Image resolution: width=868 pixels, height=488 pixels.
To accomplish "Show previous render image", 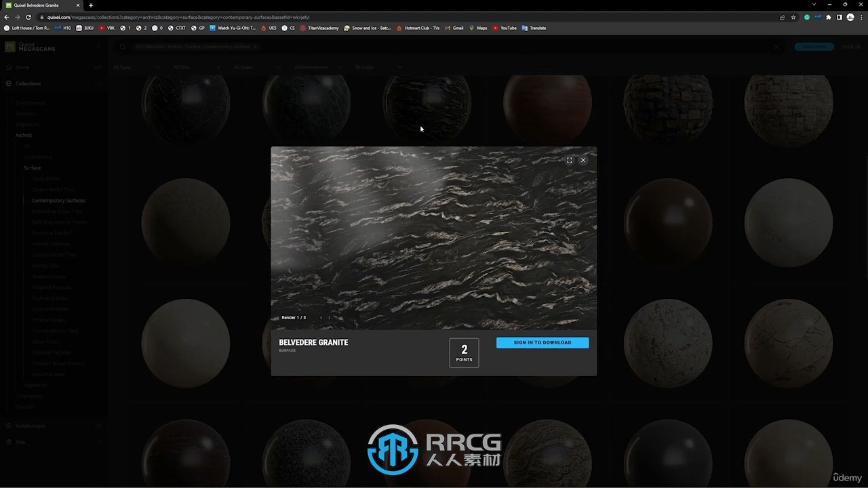I will click(x=321, y=317).
